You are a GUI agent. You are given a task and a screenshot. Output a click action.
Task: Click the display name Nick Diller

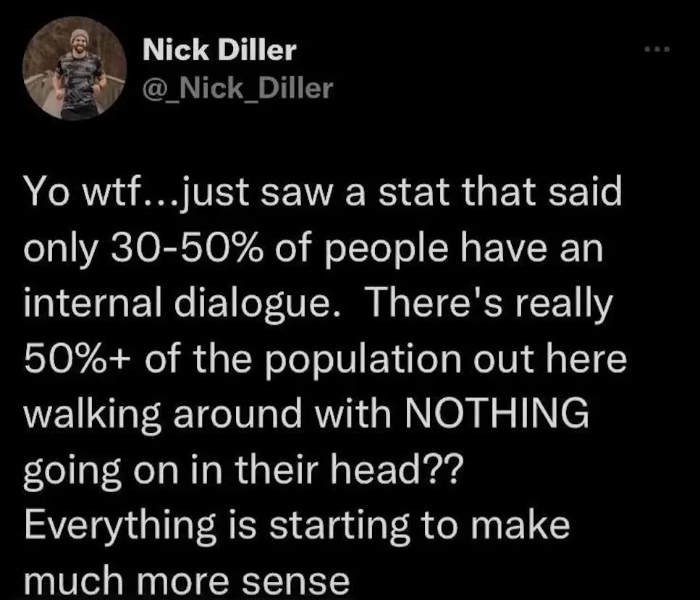219,49
